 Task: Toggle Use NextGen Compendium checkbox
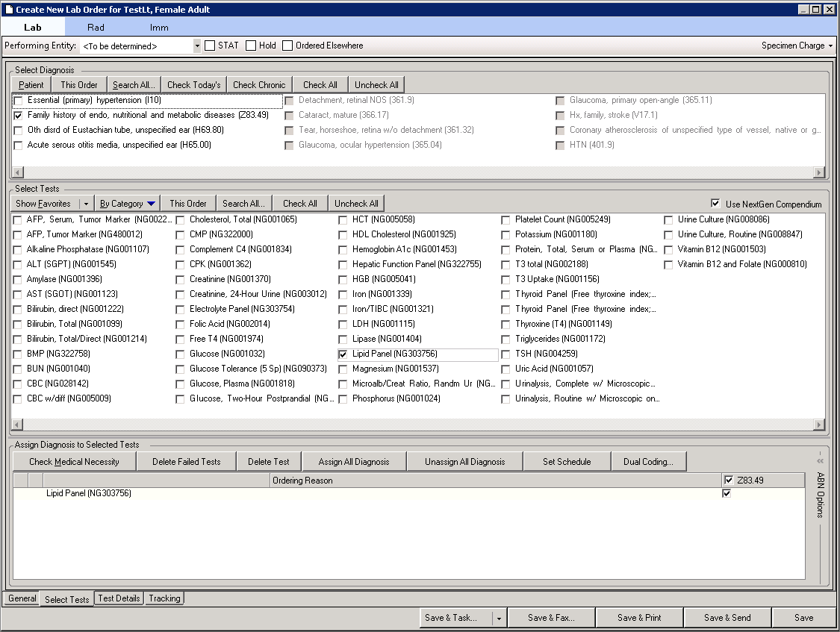coord(715,204)
